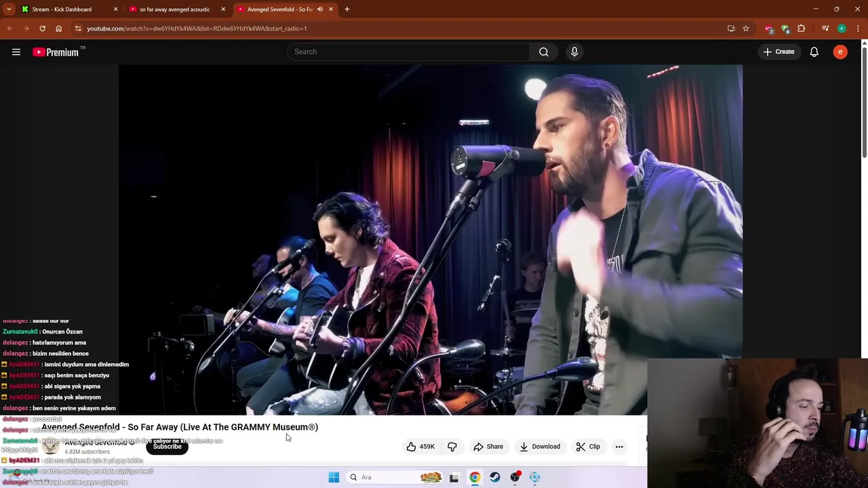The image size is (868, 488).
Task: Open Avenged Sevenfold channel avatar
Action: tap(50, 446)
